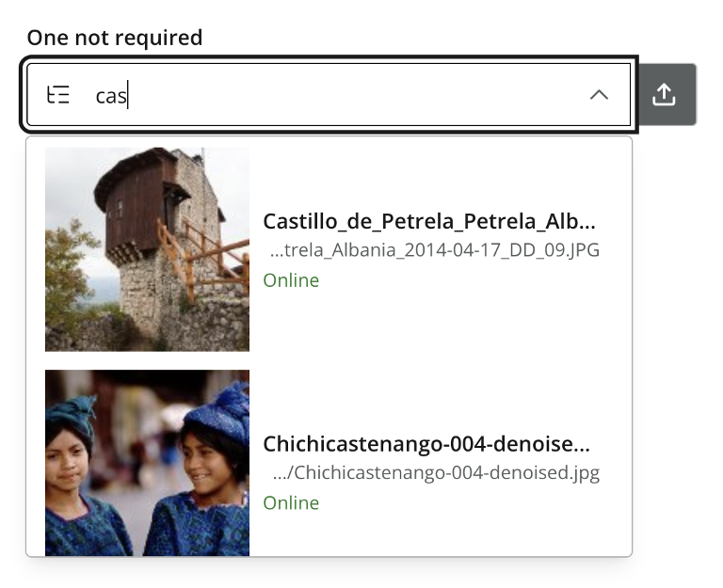Collapse the dropdown with the chevron arrow

coord(599,95)
